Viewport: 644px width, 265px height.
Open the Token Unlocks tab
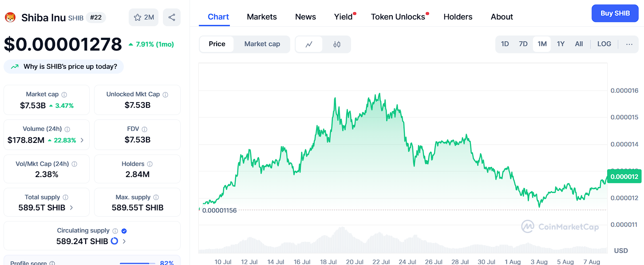click(398, 17)
